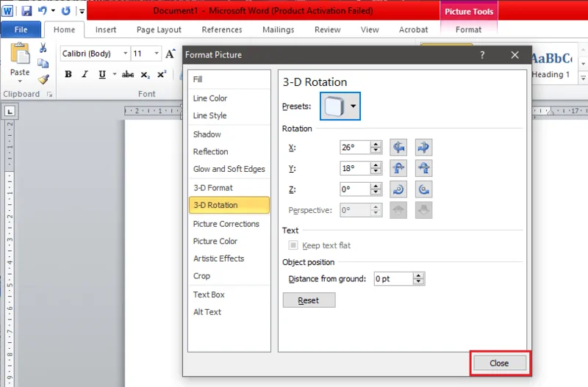Open the Undo history dropdown arrow
This screenshot has height=387, width=588.
[x=53, y=10]
